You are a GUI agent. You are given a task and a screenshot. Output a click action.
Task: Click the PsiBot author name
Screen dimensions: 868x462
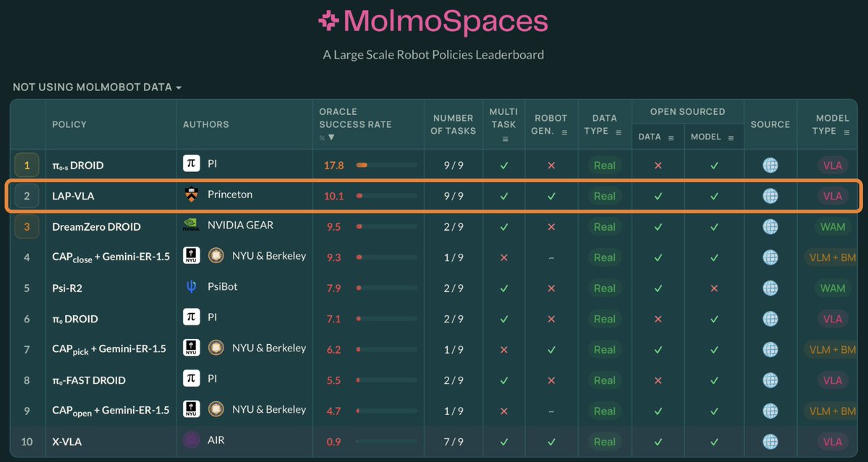tap(223, 287)
